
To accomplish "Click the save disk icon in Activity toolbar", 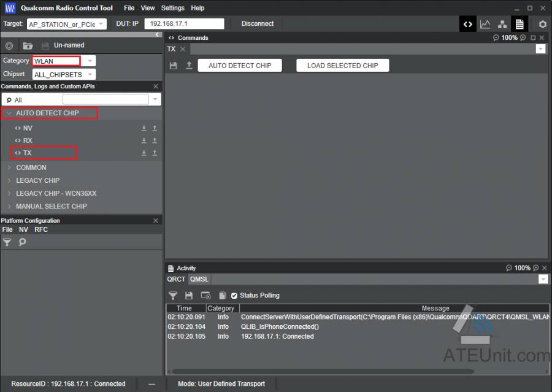I will 189,296.
